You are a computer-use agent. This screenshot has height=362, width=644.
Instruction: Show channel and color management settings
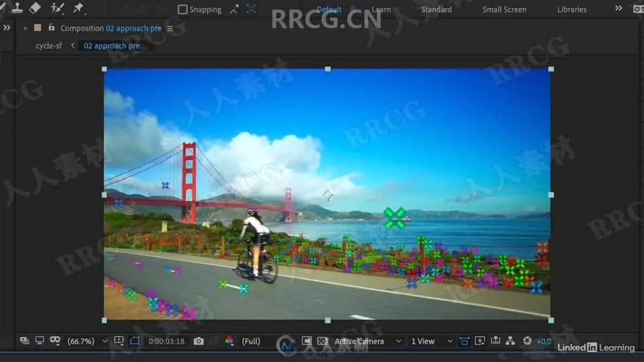pos(229,341)
